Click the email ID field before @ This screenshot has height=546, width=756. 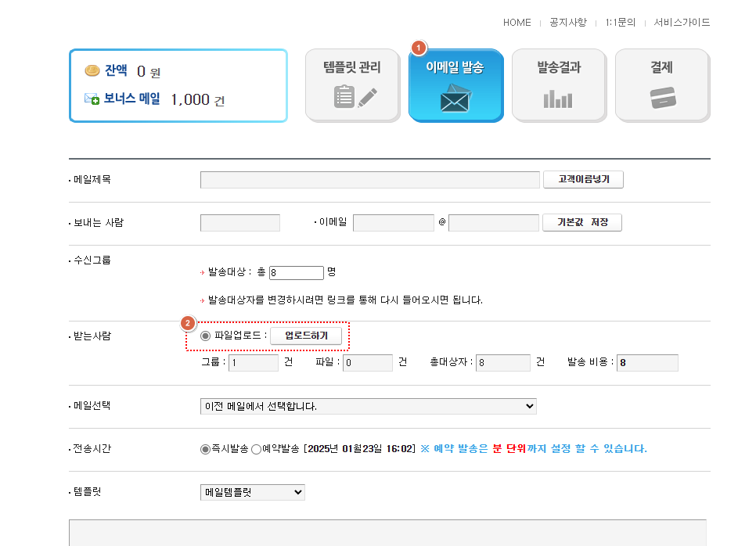pyautogui.click(x=394, y=223)
